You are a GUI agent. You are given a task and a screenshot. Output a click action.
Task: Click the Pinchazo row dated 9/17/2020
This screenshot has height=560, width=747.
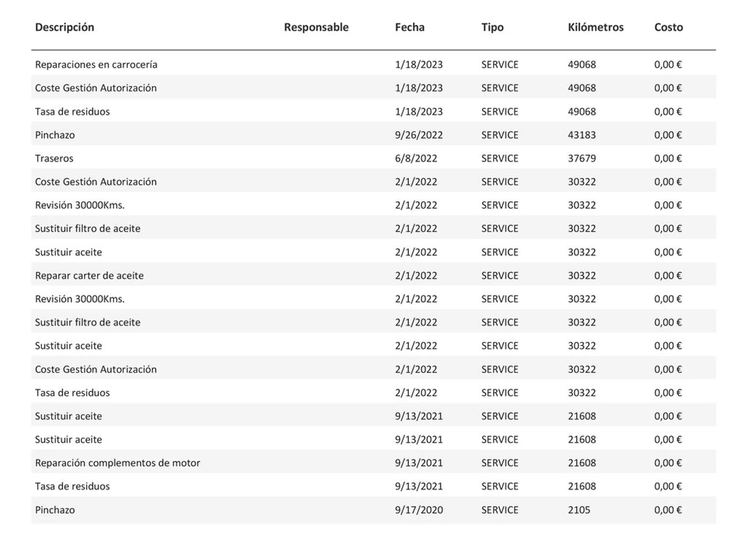[x=373, y=510]
